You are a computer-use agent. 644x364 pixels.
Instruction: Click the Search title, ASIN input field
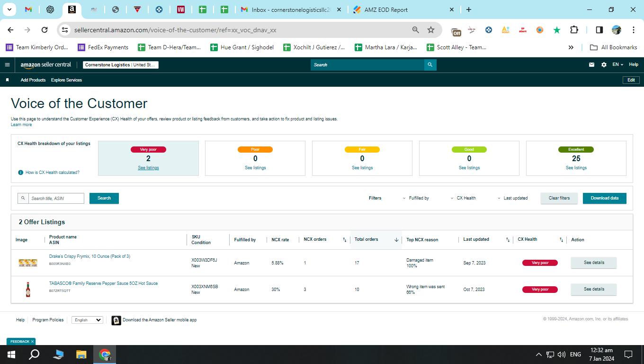[56, 198]
